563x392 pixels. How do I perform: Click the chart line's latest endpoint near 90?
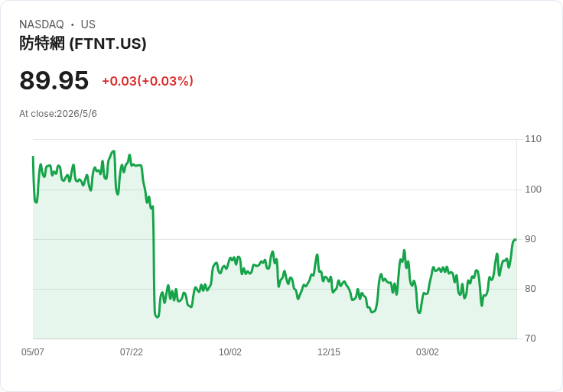pyautogui.click(x=516, y=239)
